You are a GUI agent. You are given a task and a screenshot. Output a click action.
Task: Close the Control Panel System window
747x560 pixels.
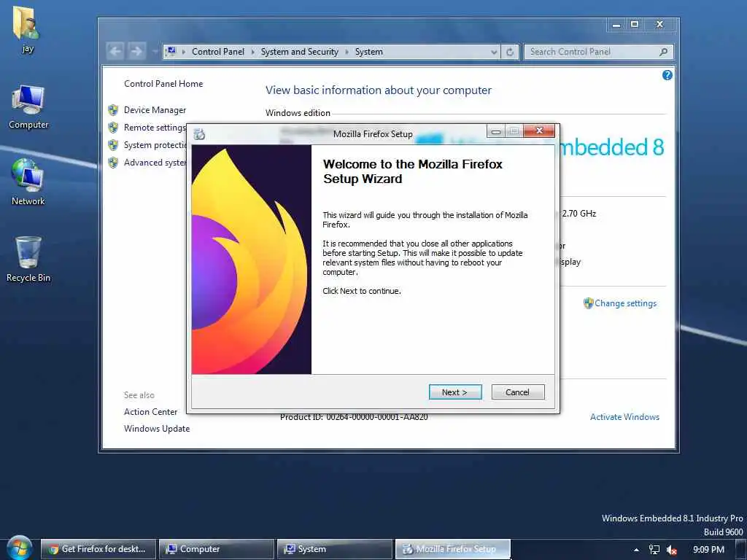(x=659, y=24)
